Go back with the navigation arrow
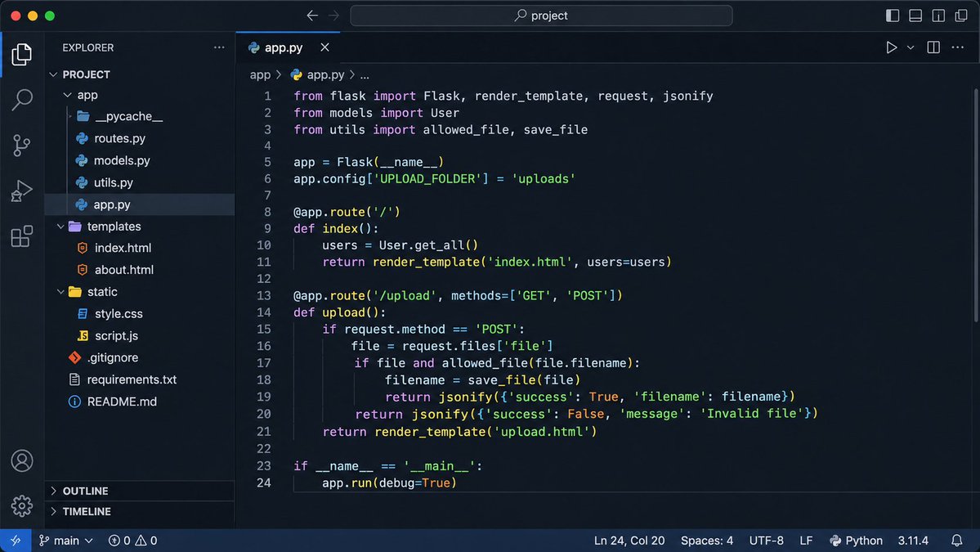 tap(312, 16)
